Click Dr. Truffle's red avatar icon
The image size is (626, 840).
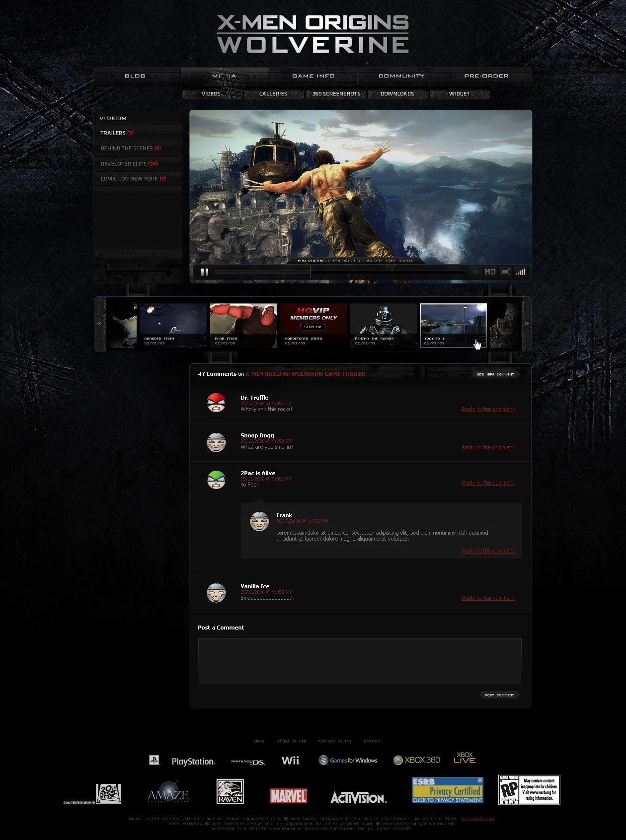[216, 403]
